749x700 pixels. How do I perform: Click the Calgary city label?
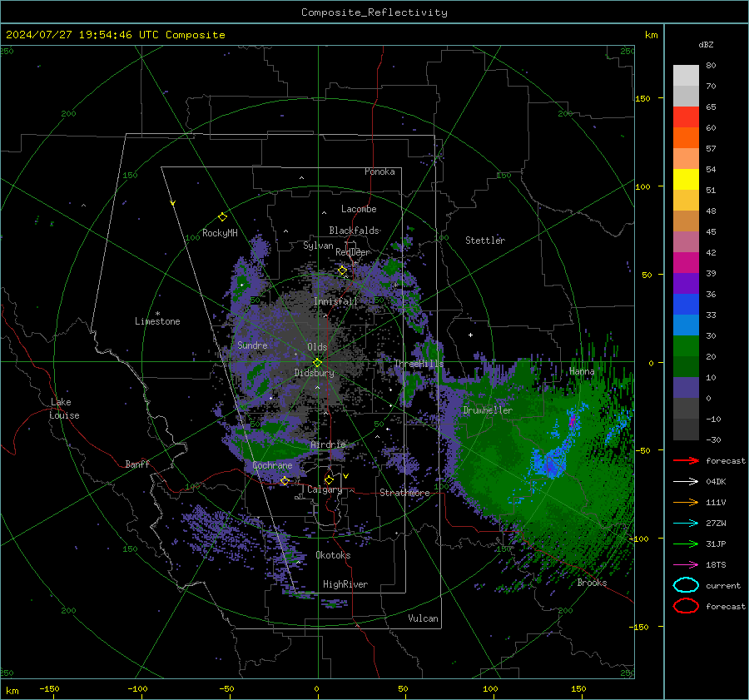pos(325,489)
